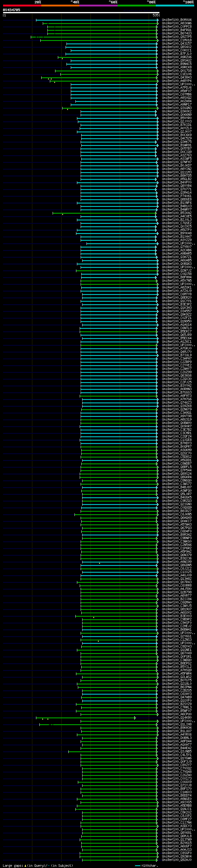Image resolution: width=197 pixels, height=868 pixels.
Task: Click the green ~80% identity legend bar
Action: point(136,6)
